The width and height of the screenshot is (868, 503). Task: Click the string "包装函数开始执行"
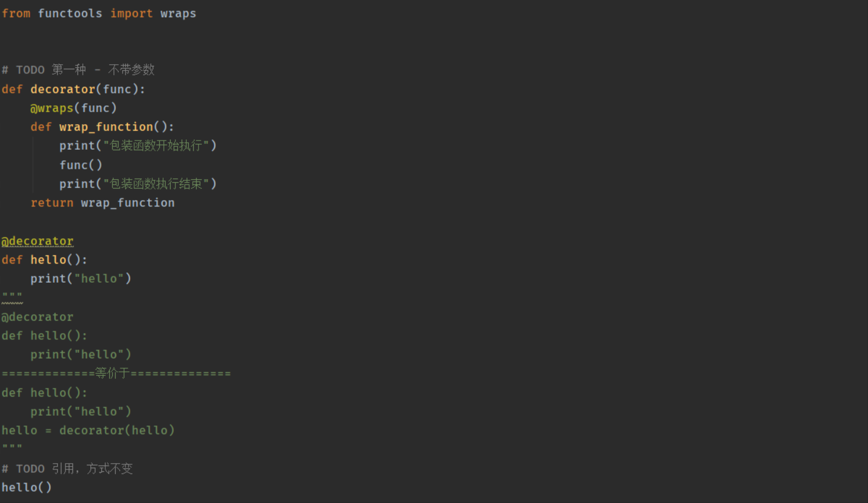pos(156,146)
